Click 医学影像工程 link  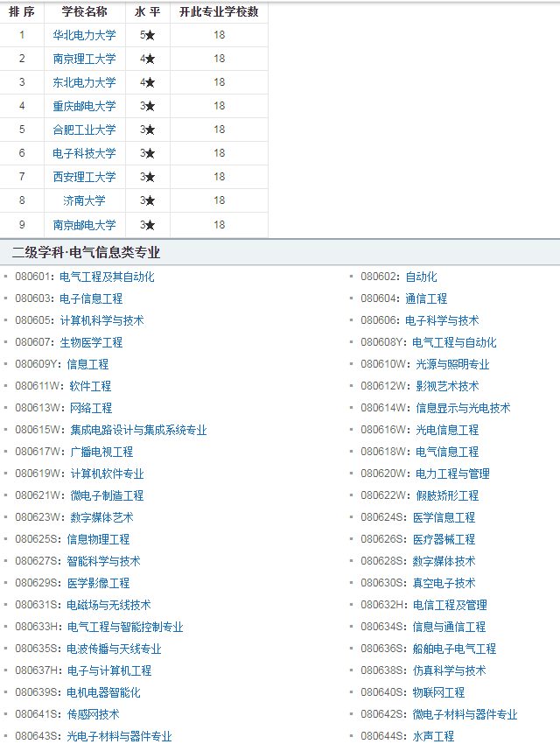[x=98, y=583]
